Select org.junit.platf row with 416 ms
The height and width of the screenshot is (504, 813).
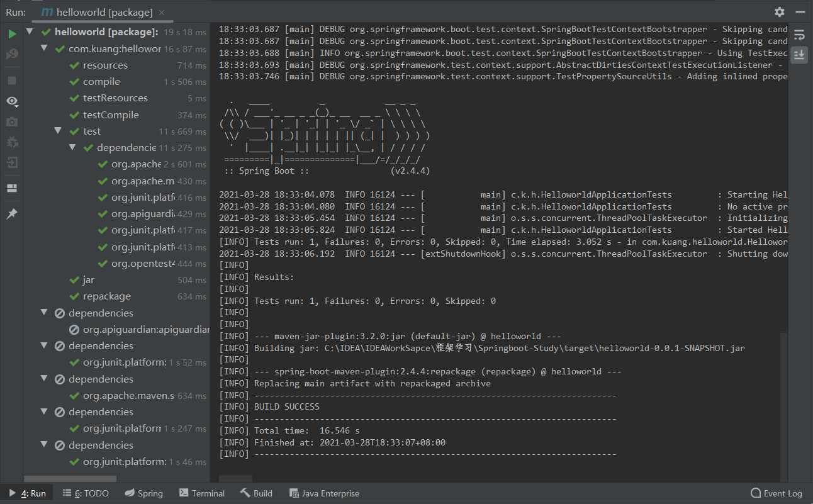click(x=116, y=198)
